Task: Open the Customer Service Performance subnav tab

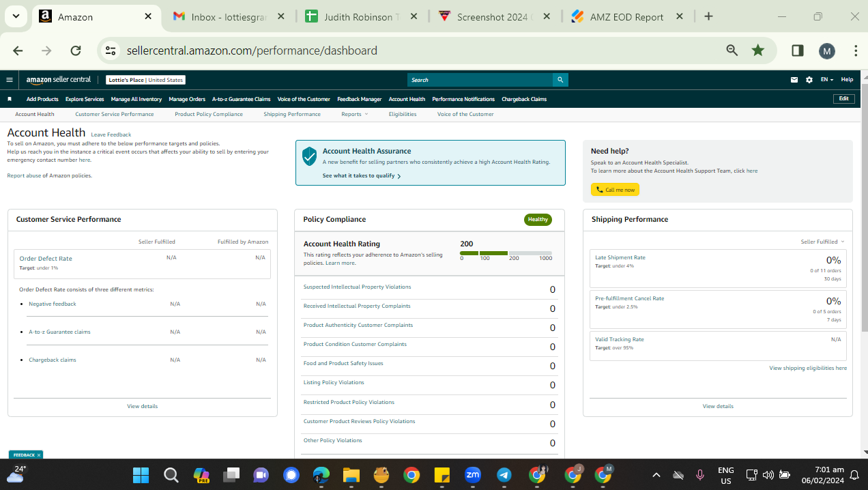Action: [115, 114]
